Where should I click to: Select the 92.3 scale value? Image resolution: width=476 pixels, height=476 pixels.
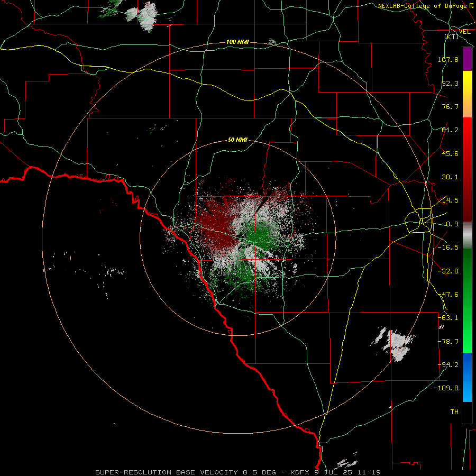450,83
